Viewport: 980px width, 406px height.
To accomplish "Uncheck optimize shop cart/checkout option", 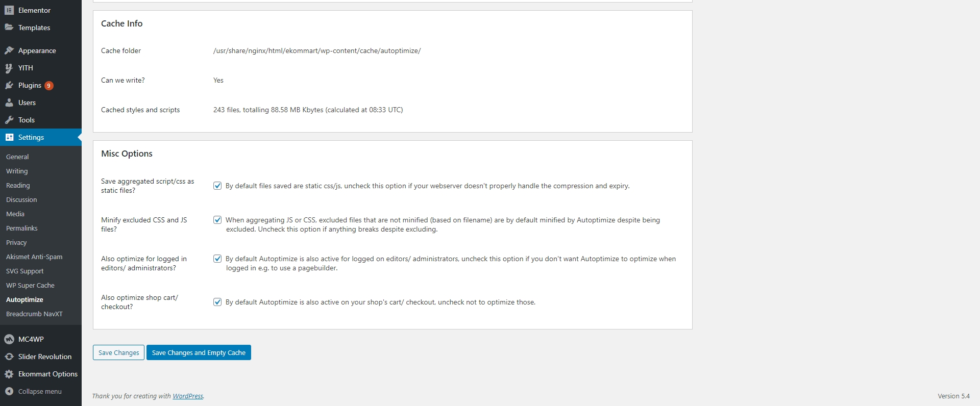I will point(217,302).
